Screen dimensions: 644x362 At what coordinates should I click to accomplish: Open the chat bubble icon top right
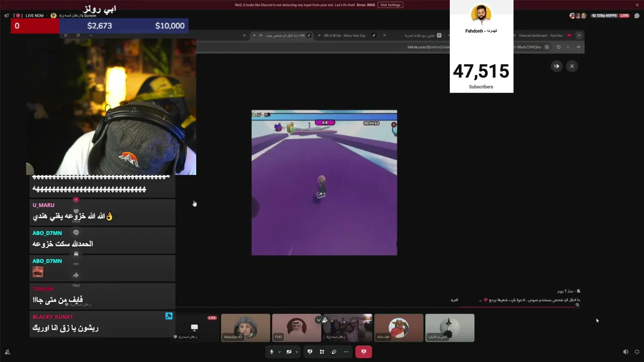click(636, 16)
